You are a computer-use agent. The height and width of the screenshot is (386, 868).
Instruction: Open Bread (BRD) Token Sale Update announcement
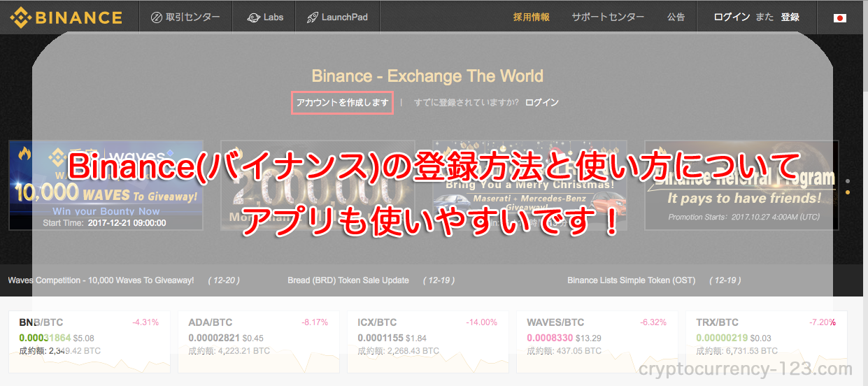[x=348, y=280]
